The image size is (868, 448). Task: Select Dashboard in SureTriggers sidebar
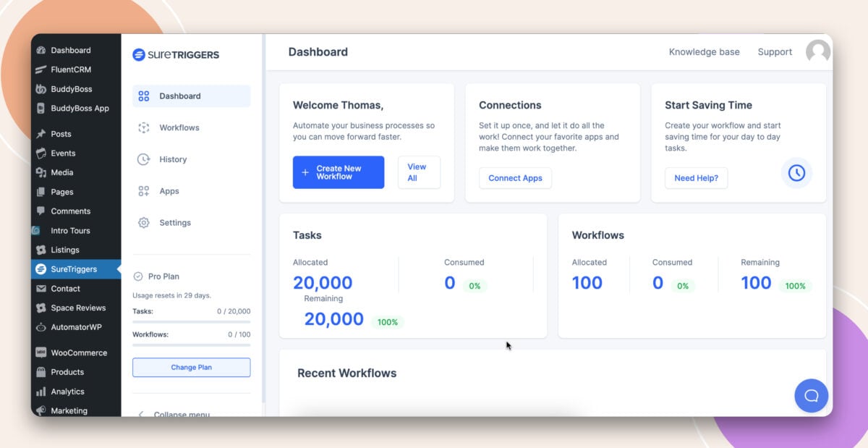tap(191, 96)
